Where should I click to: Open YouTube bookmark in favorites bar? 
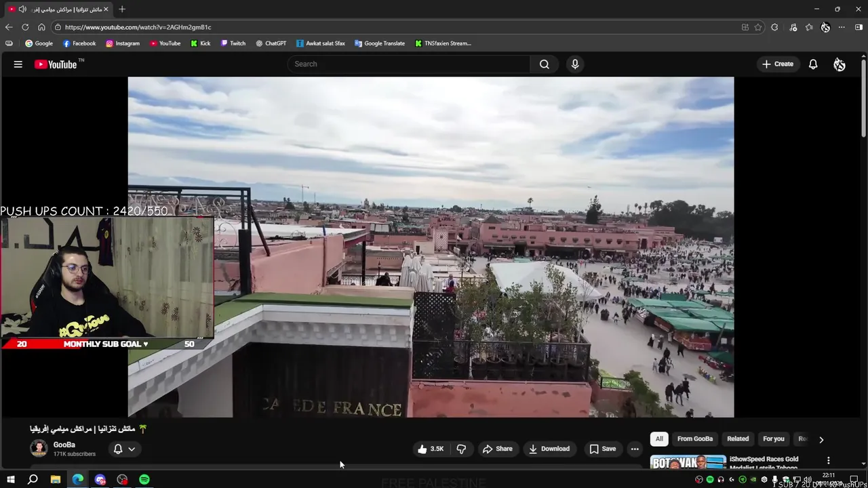[x=165, y=43]
